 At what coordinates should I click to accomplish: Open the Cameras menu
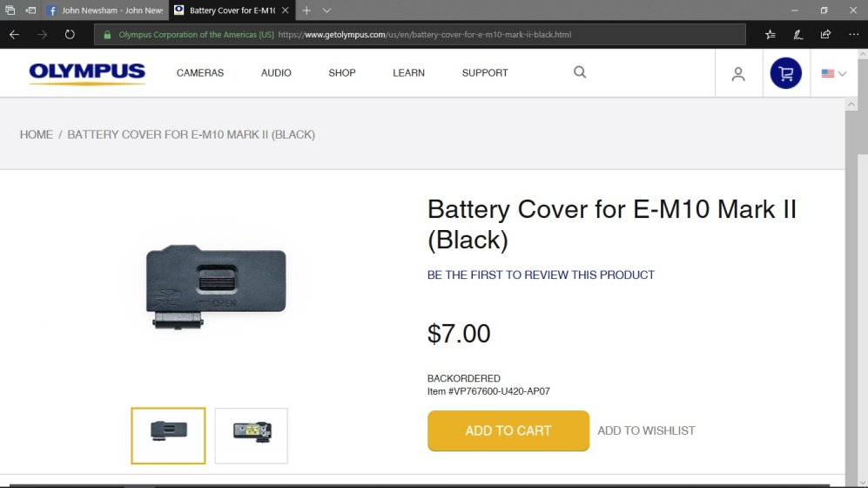(x=200, y=72)
